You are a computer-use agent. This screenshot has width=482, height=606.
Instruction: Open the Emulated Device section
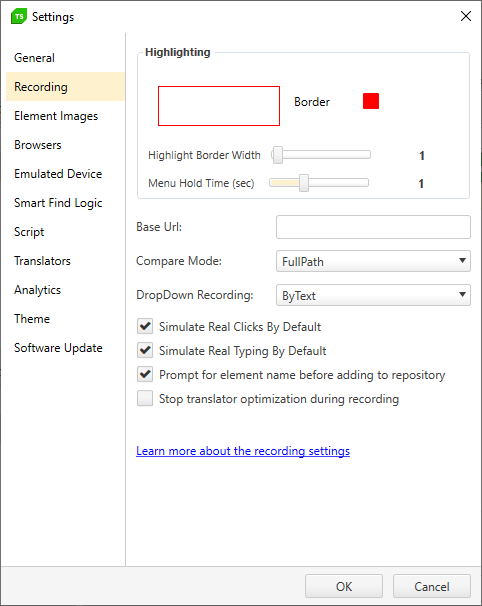click(x=65, y=174)
